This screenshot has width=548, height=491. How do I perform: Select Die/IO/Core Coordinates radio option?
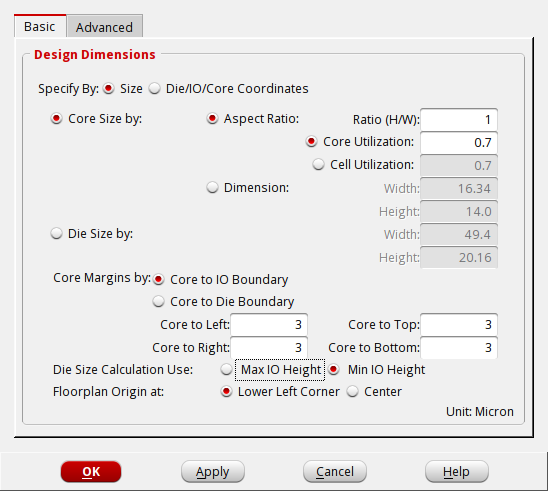pyautogui.click(x=154, y=88)
